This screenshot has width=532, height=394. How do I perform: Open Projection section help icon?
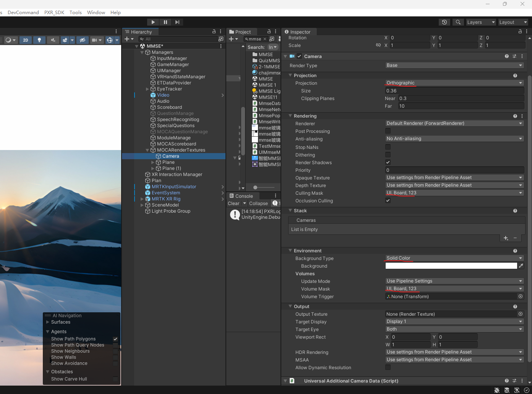pos(515,76)
